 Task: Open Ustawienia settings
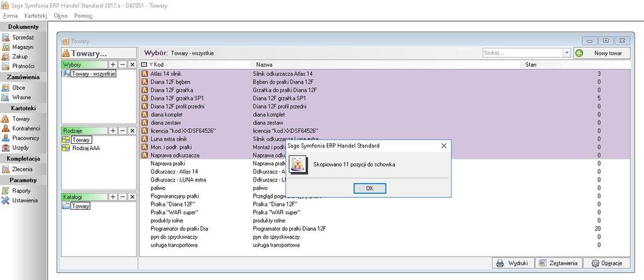[19, 200]
